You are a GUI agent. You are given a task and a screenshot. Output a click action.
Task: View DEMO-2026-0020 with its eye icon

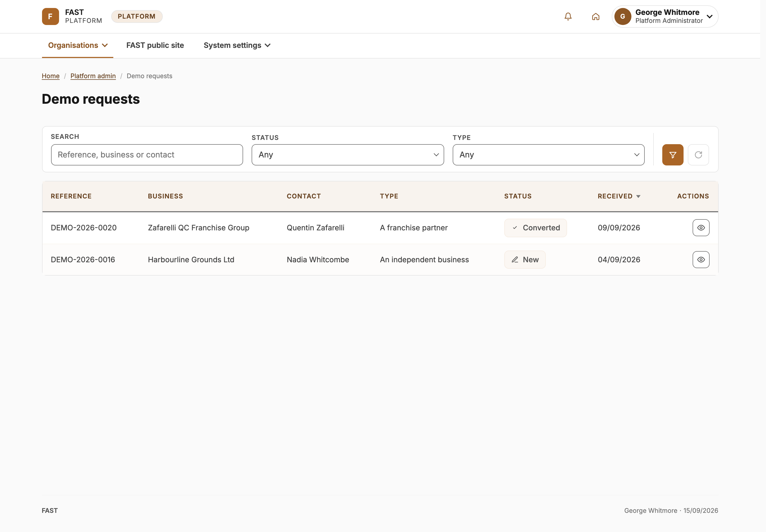click(701, 228)
